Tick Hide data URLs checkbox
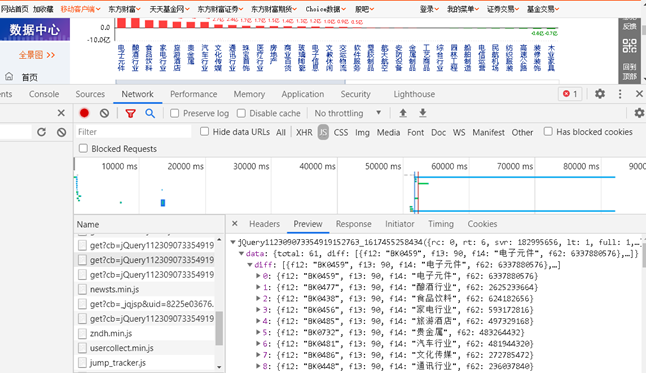The width and height of the screenshot is (646, 373). tap(204, 131)
